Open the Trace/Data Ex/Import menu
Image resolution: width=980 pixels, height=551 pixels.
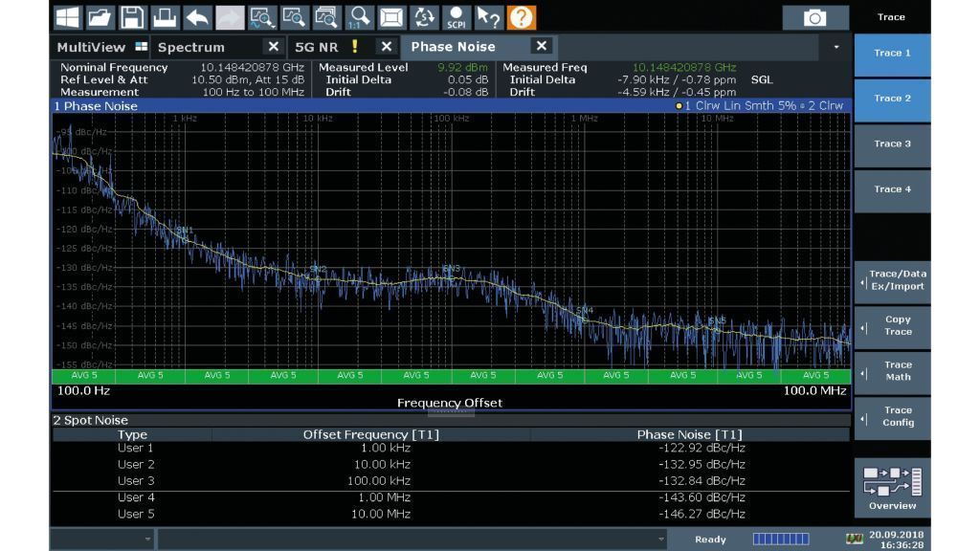pyautogui.click(x=897, y=280)
